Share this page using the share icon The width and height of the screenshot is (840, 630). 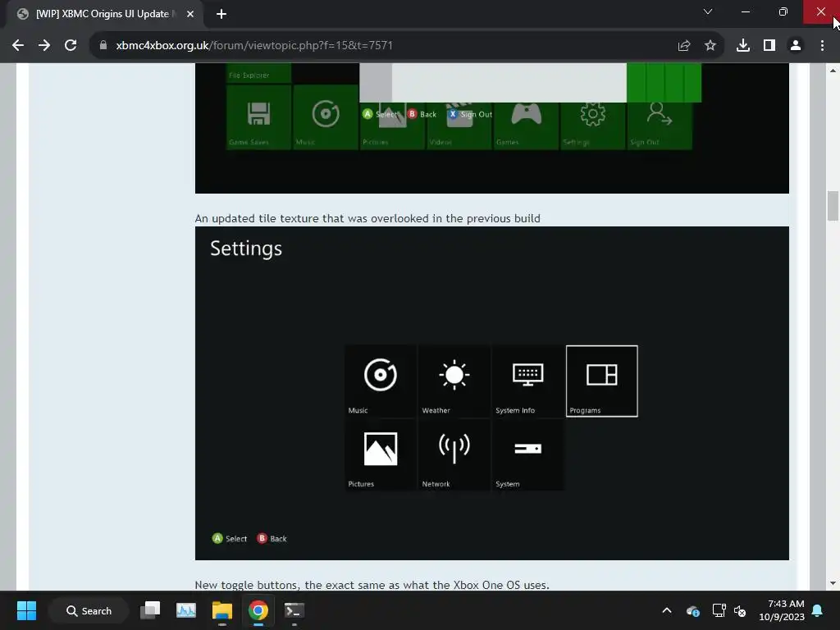(x=684, y=46)
